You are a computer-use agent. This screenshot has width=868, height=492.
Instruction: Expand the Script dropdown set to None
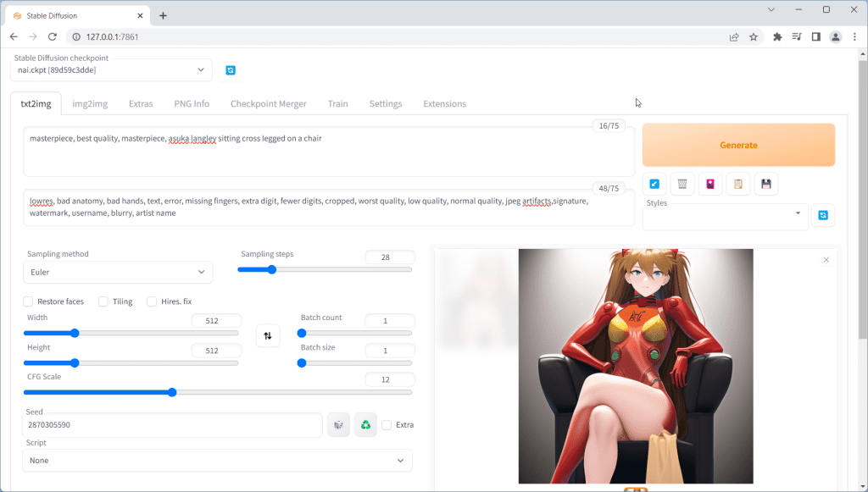[217, 461]
